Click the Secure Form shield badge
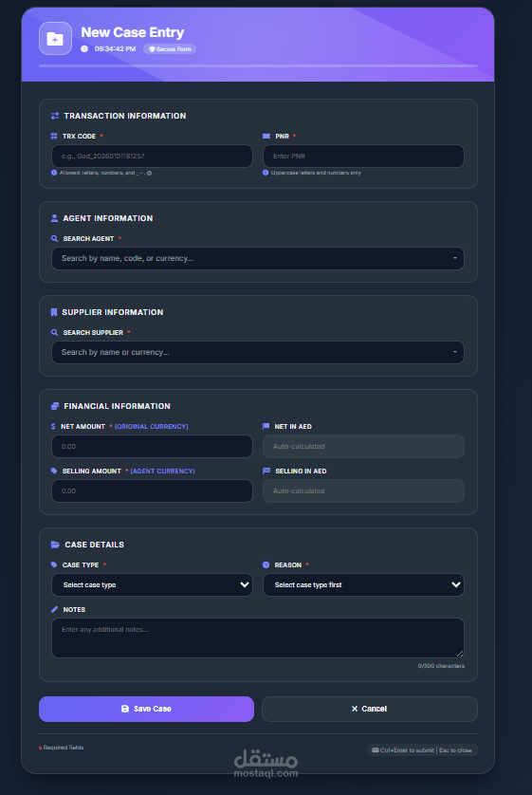The image size is (532, 795). (x=170, y=49)
